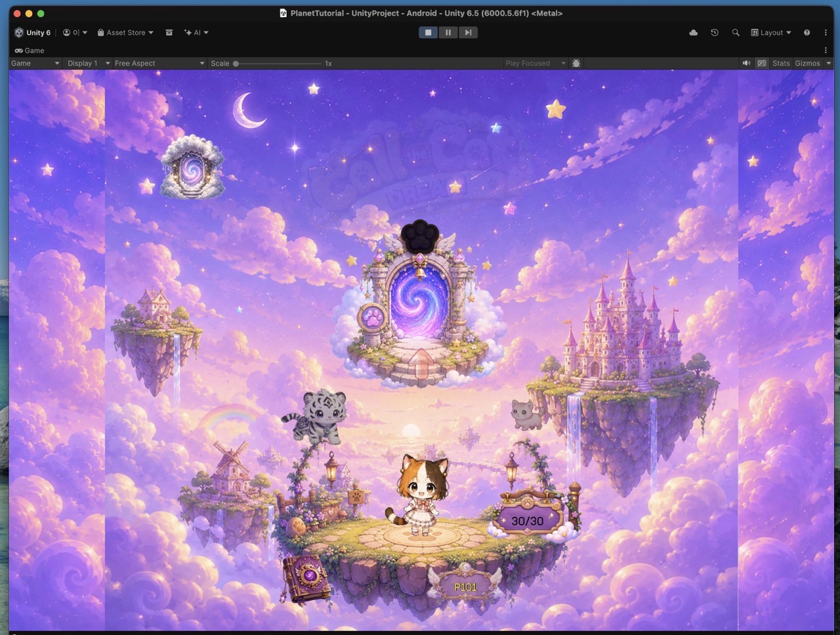Stop play mode with the stop button

428,32
